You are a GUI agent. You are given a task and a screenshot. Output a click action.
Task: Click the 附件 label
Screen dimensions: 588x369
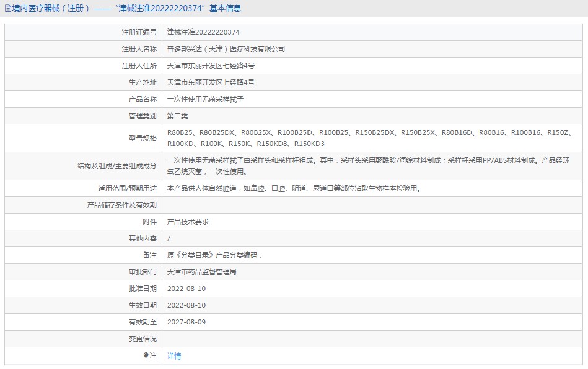click(149, 222)
